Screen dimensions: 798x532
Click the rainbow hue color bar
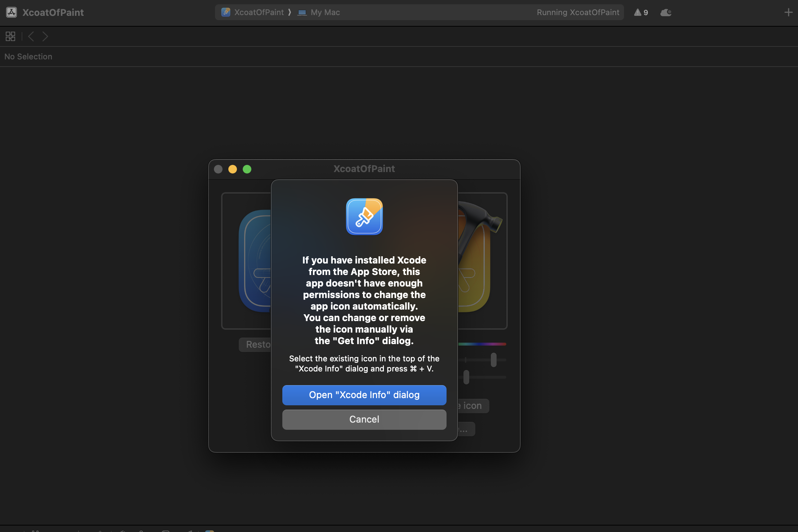pyautogui.click(x=483, y=344)
